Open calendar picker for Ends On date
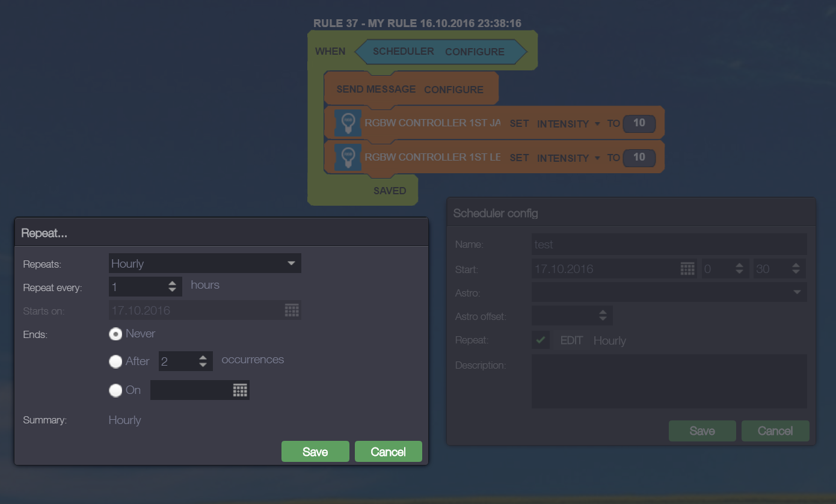Screen dimensions: 836x504 click(x=240, y=390)
